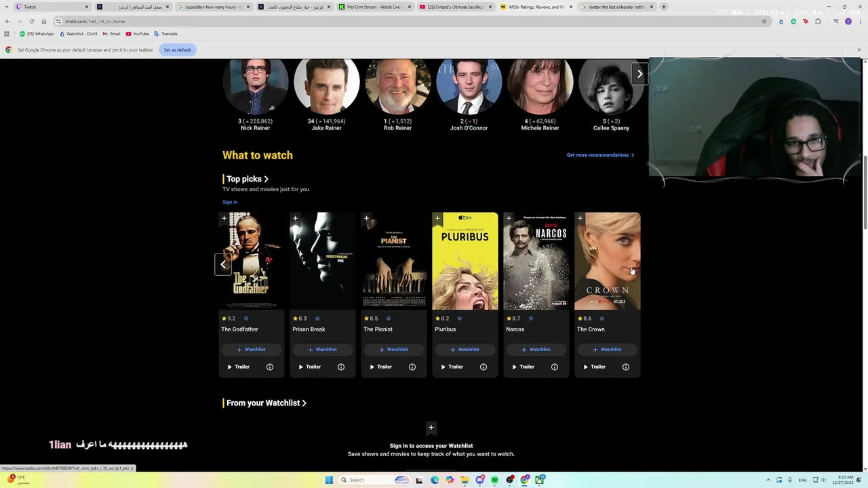Click the plus icon above watchlist sign-in
868x488 pixels.
(x=431, y=428)
